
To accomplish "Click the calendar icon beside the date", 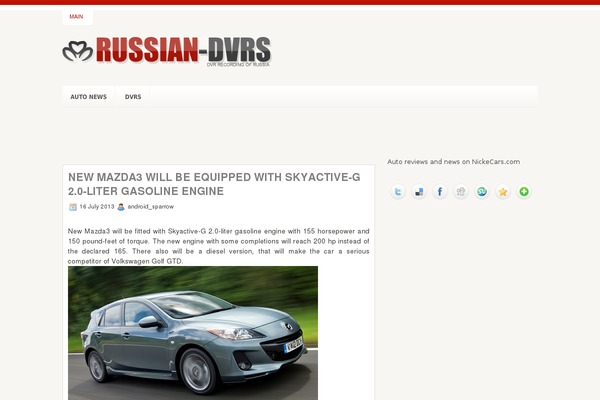I will point(73,207).
